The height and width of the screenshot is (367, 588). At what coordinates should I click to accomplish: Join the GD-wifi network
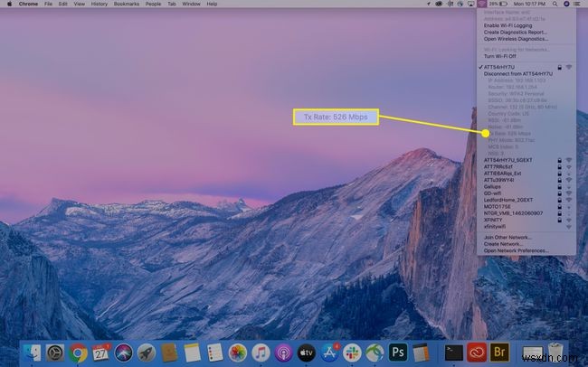tap(526, 193)
